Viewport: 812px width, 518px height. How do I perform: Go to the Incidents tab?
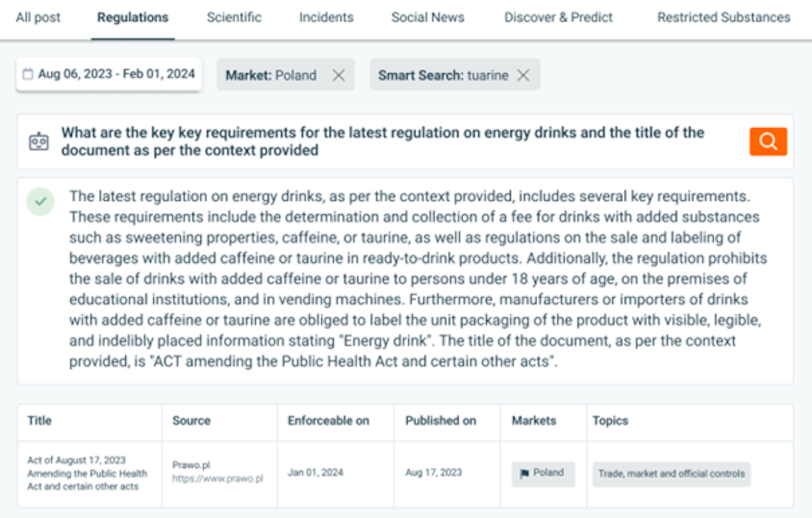326,18
